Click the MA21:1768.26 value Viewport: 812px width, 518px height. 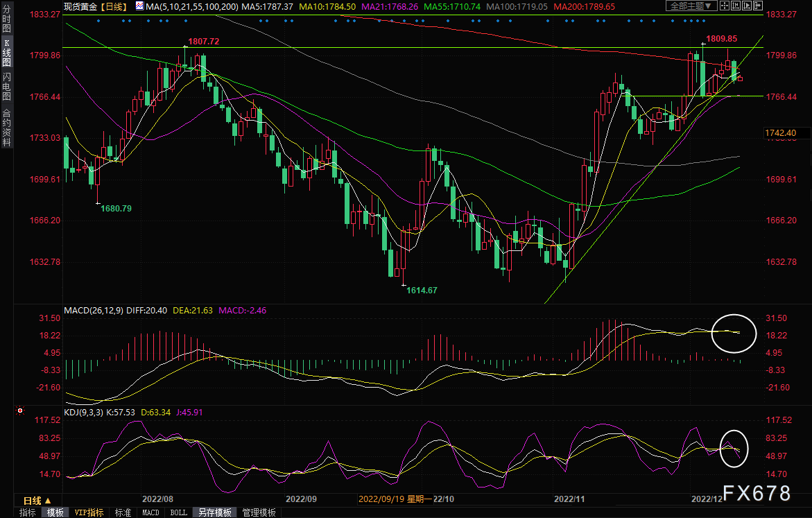pos(390,6)
